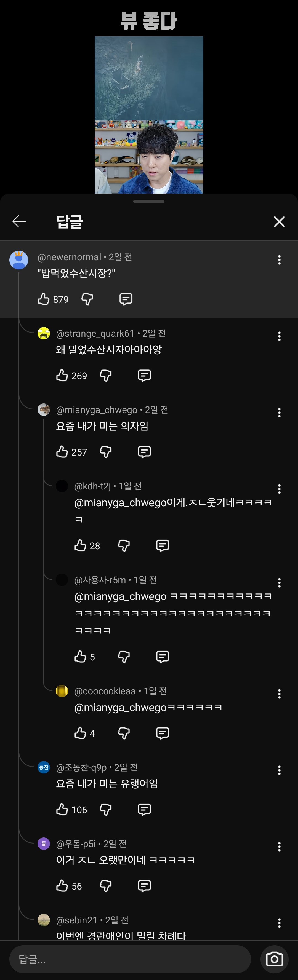The width and height of the screenshot is (298, 980).
Task: Open more options for @strange_quark61 reply
Action: [279, 336]
